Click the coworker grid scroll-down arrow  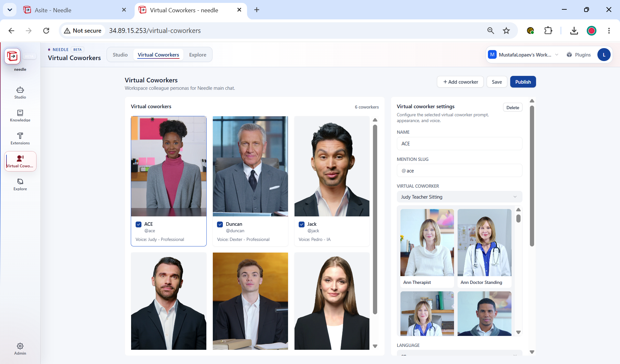[x=375, y=346]
